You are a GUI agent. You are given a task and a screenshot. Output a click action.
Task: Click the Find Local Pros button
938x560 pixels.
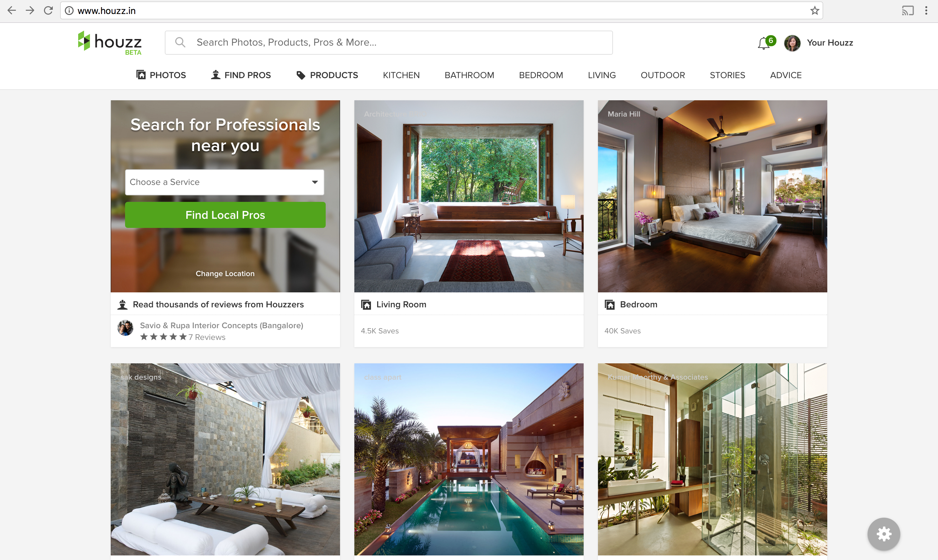(x=225, y=215)
